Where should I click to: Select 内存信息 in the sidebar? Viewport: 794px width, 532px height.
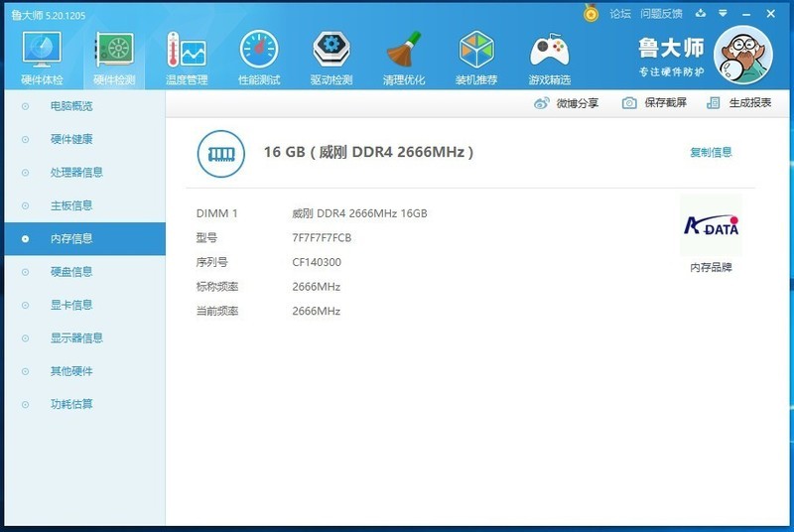(x=84, y=238)
